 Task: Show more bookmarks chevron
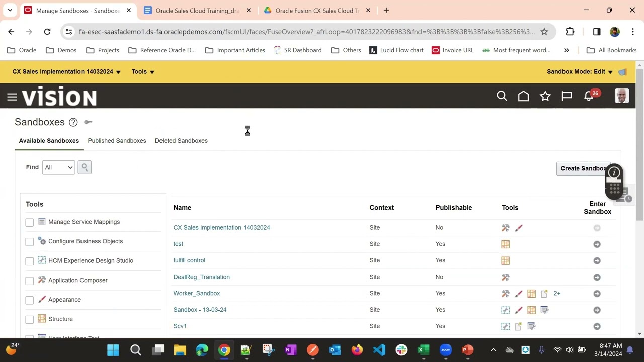[566, 50]
